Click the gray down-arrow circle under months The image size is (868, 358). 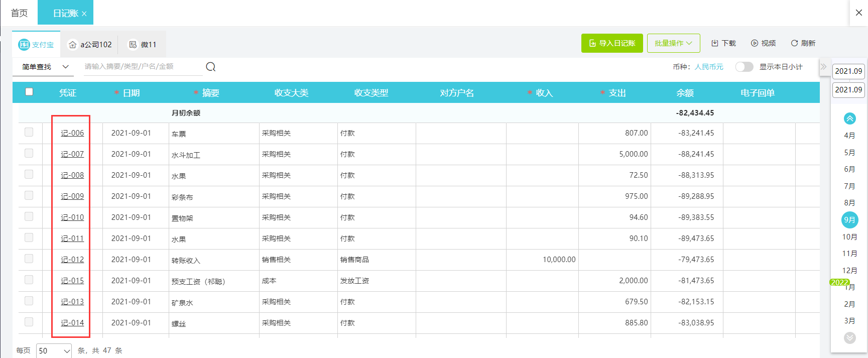pos(850,338)
